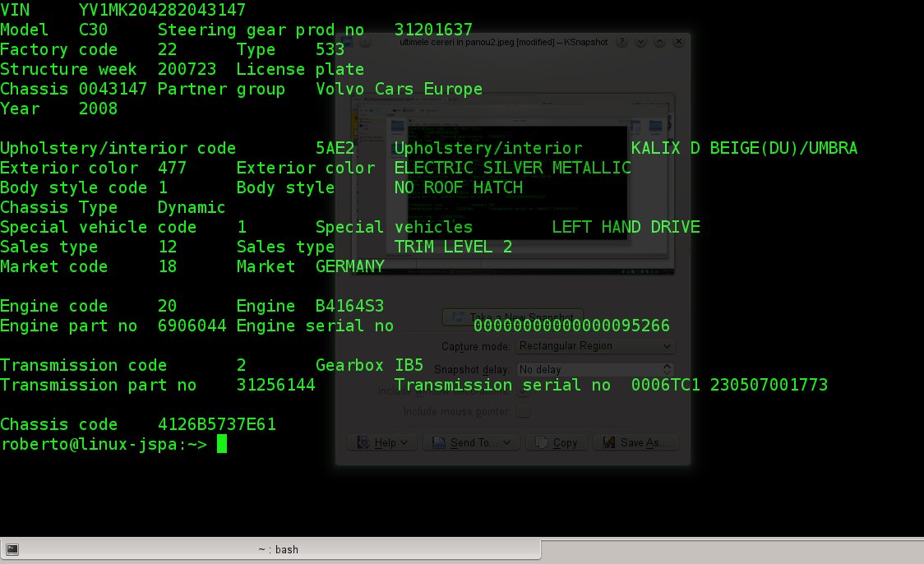The height and width of the screenshot is (564, 924).
Task: Click engine serial number 0000000000000095266
Action: [x=571, y=326]
